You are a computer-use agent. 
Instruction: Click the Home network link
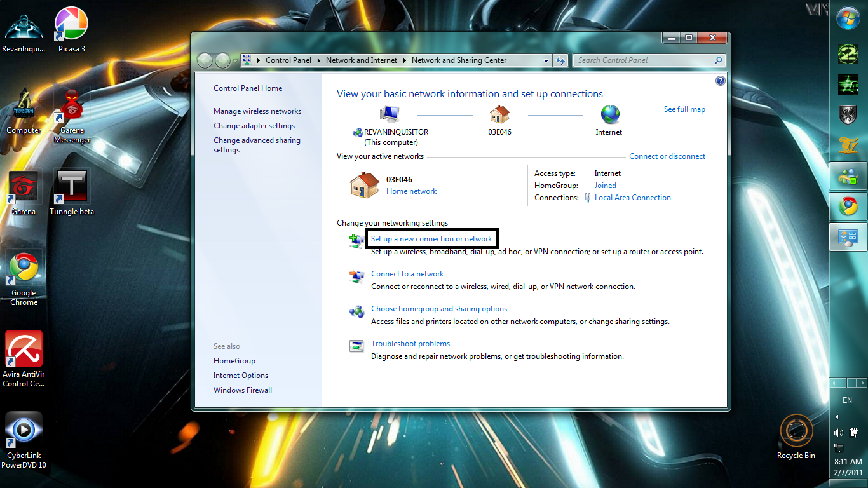(x=412, y=191)
